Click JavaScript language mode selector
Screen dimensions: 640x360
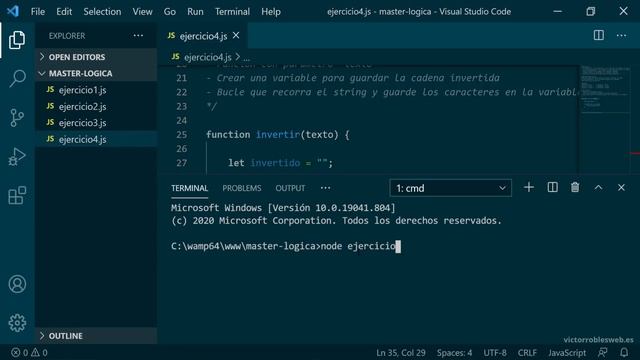click(567, 353)
